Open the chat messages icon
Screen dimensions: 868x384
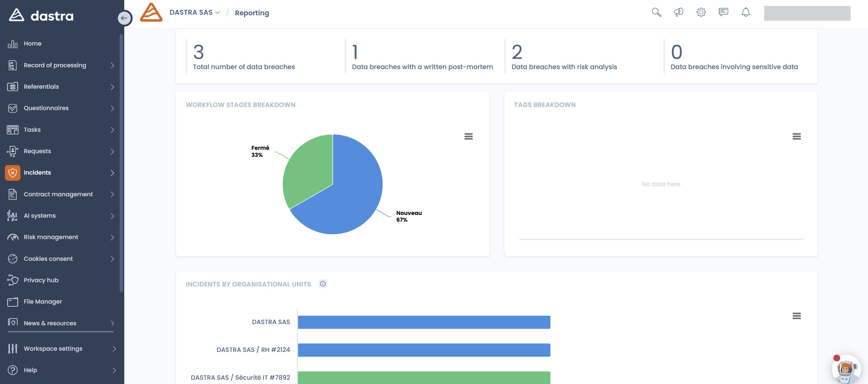point(723,13)
